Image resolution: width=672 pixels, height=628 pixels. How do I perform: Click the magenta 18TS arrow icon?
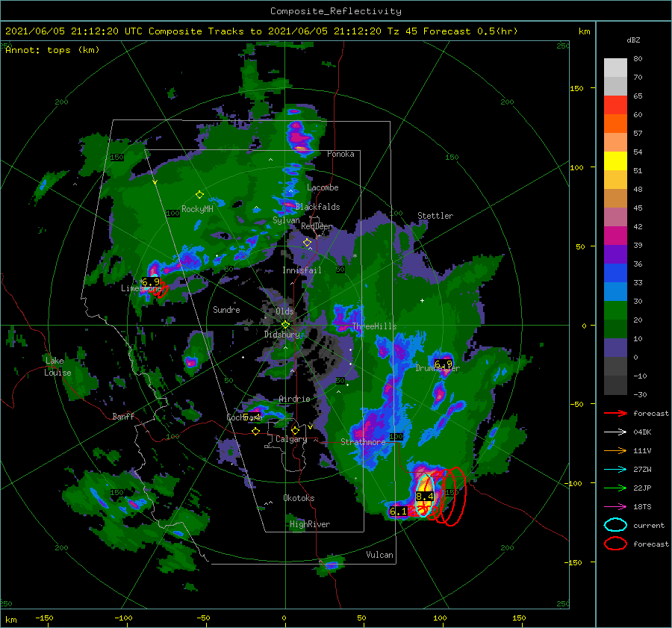coord(615,507)
